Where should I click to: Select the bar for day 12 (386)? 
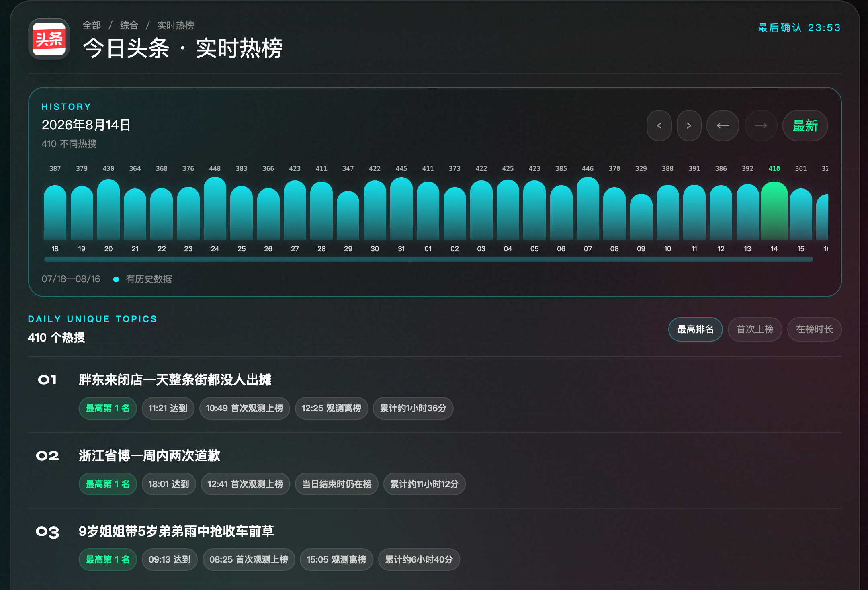click(721, 212)
